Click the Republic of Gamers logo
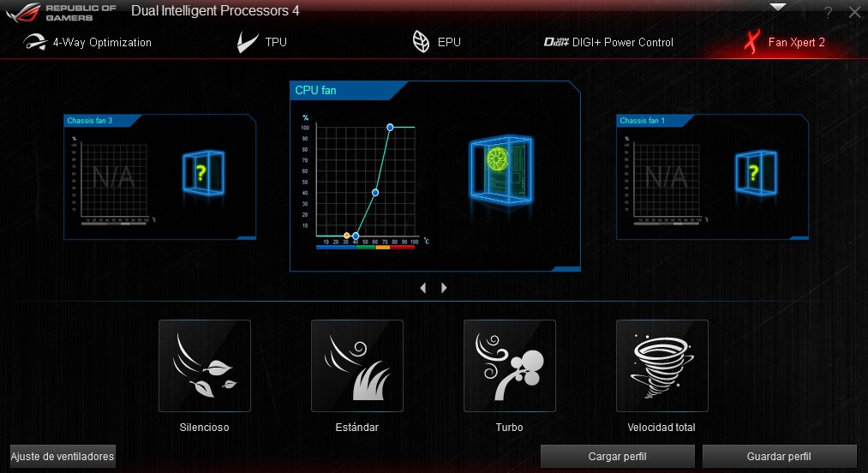The image size is (868, 473). pyautogui.click(x=59, y=13)
